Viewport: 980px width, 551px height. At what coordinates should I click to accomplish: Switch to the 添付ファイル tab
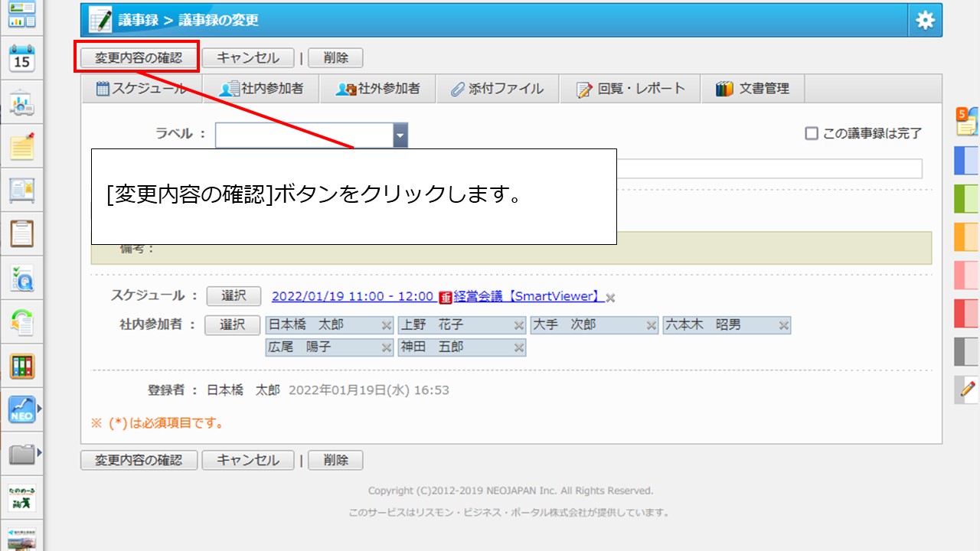tap(498, 89)
